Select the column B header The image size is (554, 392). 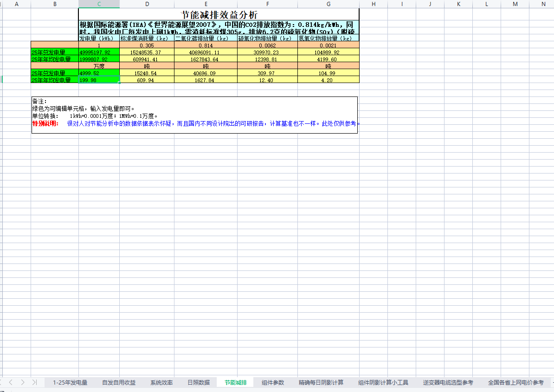[55, 4]
